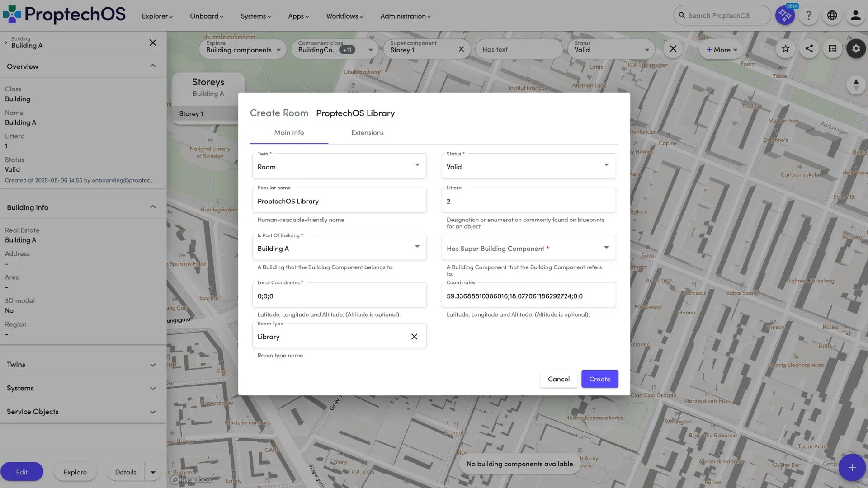868x488 pixels.
Task: Click the Local Coordinates field
Action: click(339, 296)
